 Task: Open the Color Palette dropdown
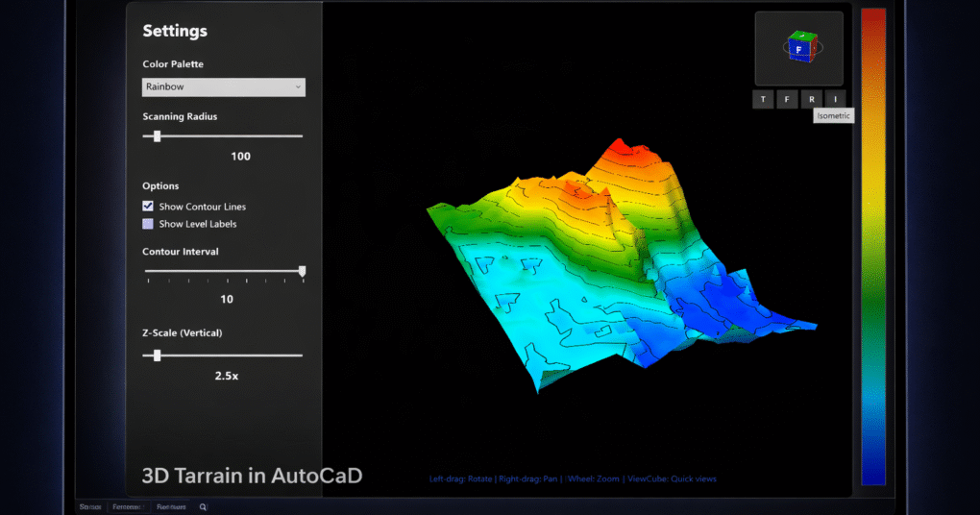tap(223, 86)
